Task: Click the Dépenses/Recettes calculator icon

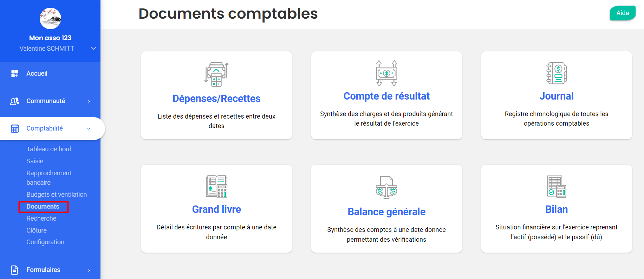Action: pos(216,75)
